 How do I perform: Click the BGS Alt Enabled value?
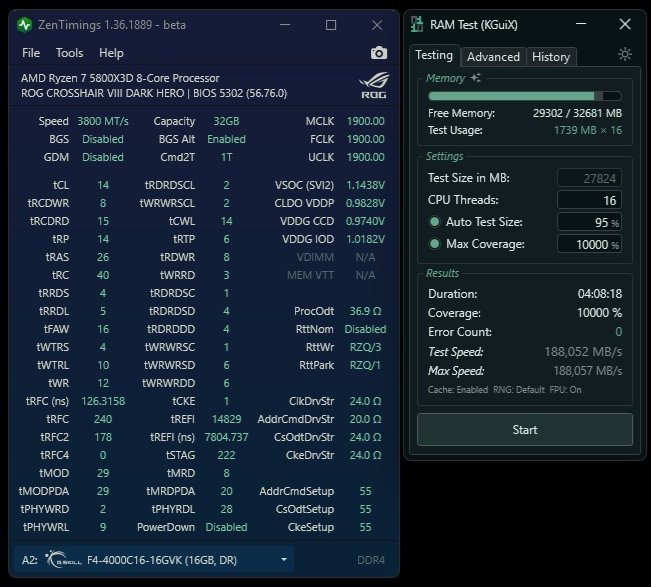(226, 139)
